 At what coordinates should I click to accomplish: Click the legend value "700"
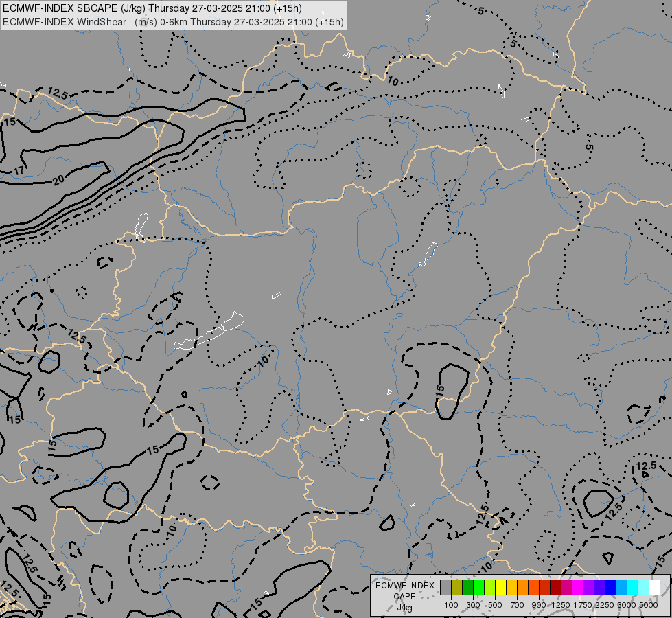point(518,605)
